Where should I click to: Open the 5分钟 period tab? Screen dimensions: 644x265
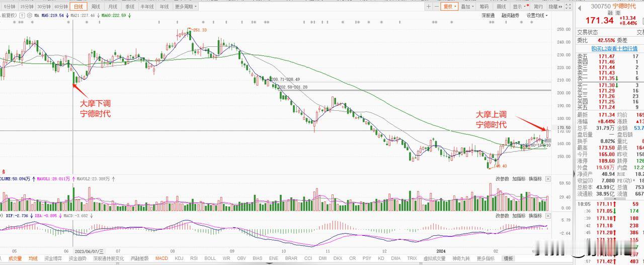click(9, 7)
